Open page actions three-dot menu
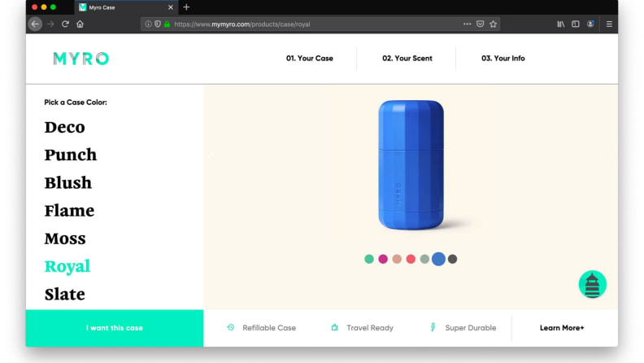The image size is (644, 363). click(467, 24)
